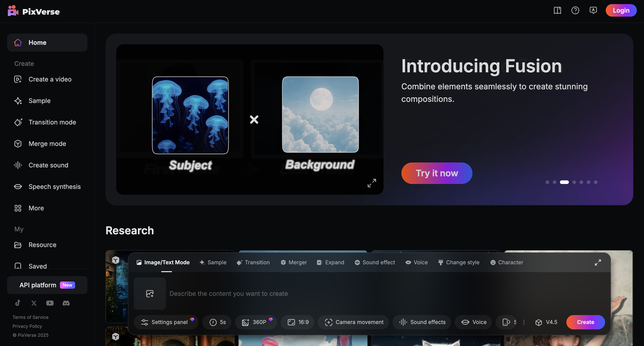
Task: Open Create a video
Action: (47, 79)
